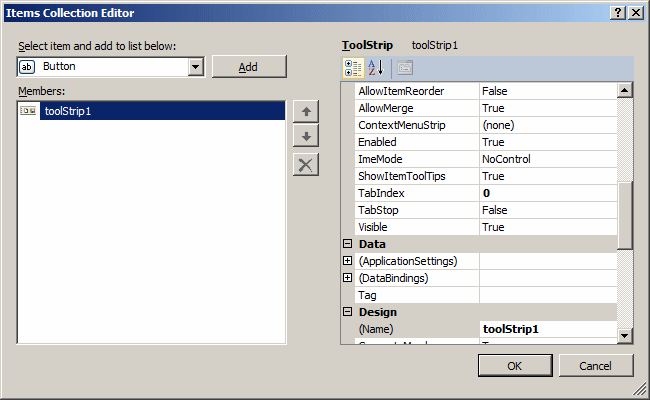The image size is (650, 400).
Task: Click the property grid scrollbar thumb
Action: [624, 215]
